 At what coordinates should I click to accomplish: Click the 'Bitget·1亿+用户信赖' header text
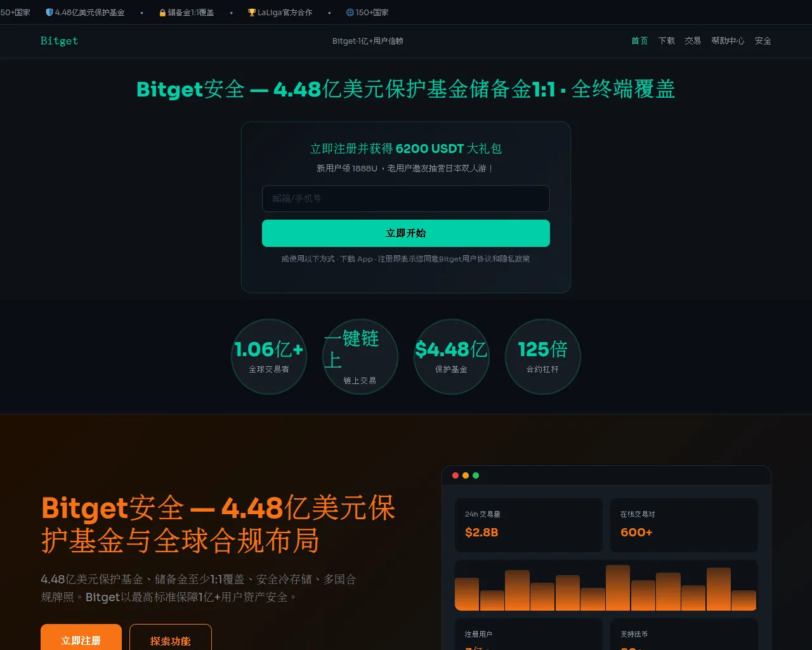pyautogui.click(x=368, y=41)
